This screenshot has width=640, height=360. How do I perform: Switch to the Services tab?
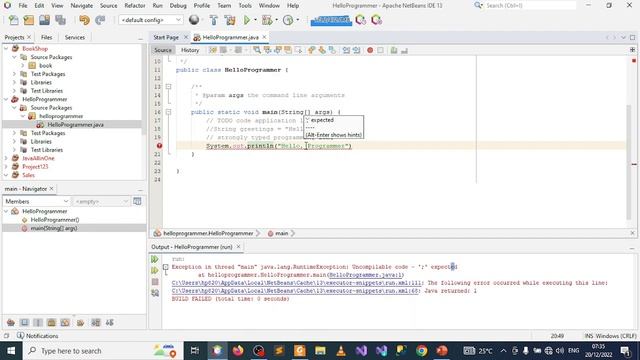(75, 37)
